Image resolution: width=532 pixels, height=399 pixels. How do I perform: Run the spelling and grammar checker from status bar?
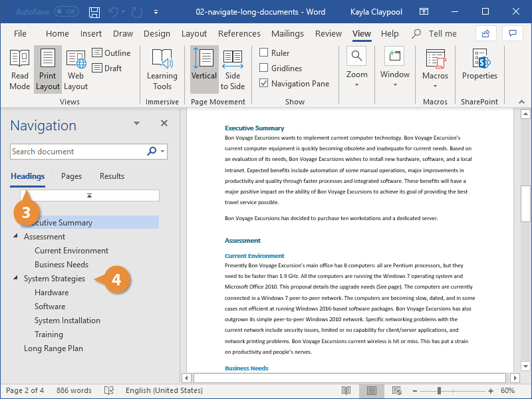(108, 390)
